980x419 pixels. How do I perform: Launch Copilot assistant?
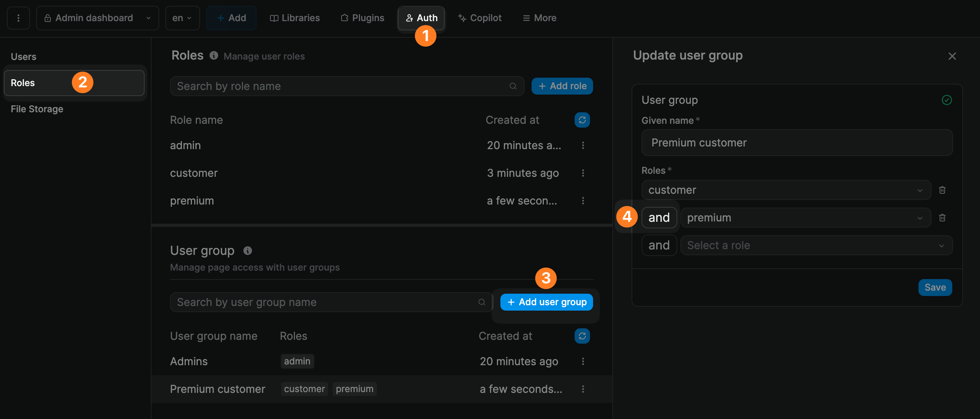pos(479,18)
